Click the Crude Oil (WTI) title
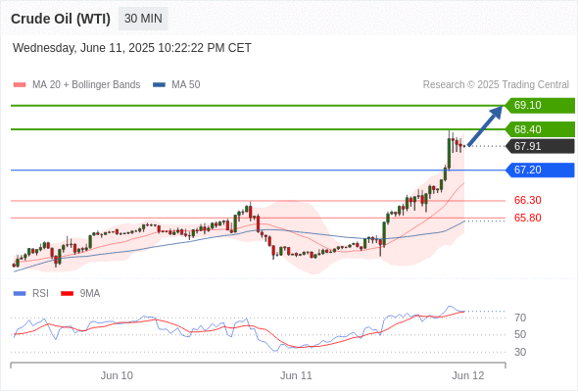578x392 pixels. coord(61,19)
